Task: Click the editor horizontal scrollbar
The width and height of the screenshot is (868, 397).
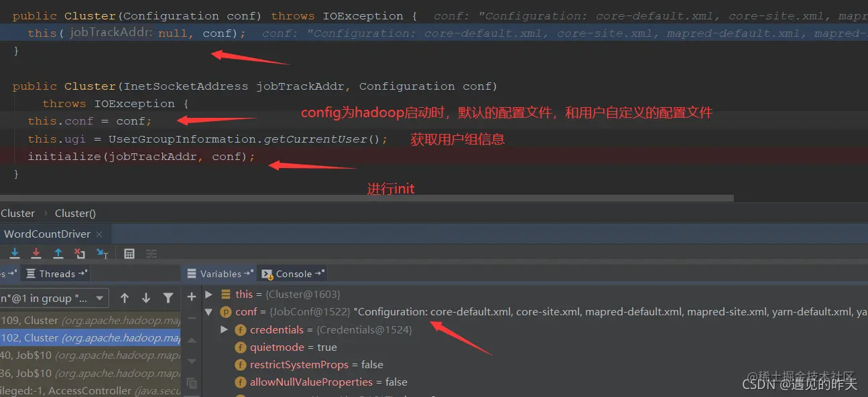Action: [x=367, y=198]
